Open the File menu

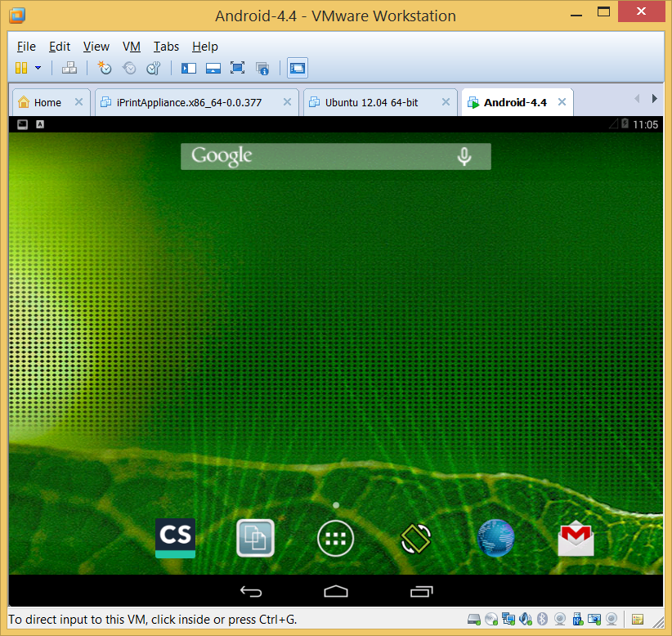[26, 47]
